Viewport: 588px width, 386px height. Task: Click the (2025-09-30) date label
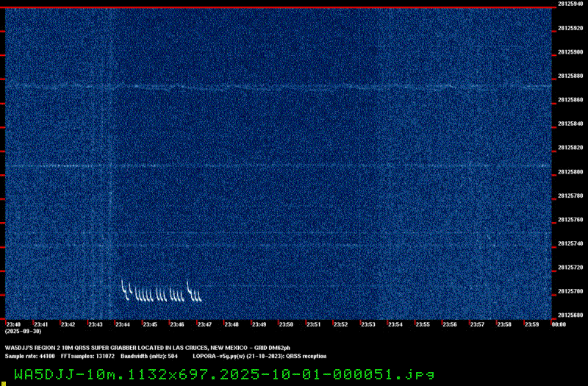[x=24, y=332]
